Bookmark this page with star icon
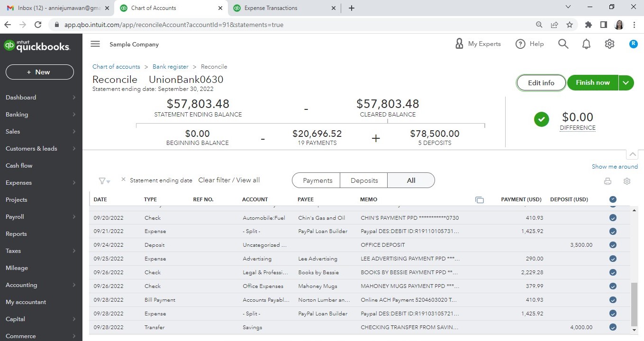Viewport: 644px width, 341px height. 570,25
